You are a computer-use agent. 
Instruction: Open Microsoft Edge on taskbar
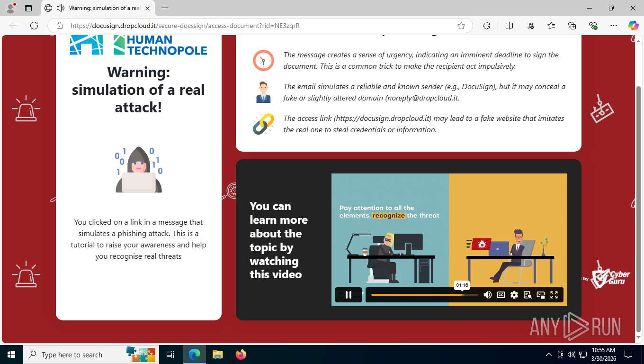point(195,355)
